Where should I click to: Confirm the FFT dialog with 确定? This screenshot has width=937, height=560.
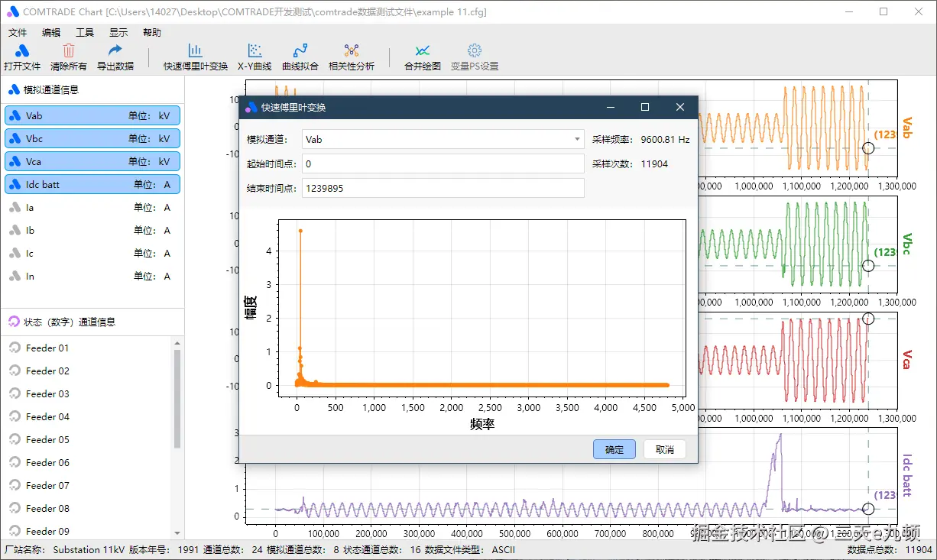[614, 449]
